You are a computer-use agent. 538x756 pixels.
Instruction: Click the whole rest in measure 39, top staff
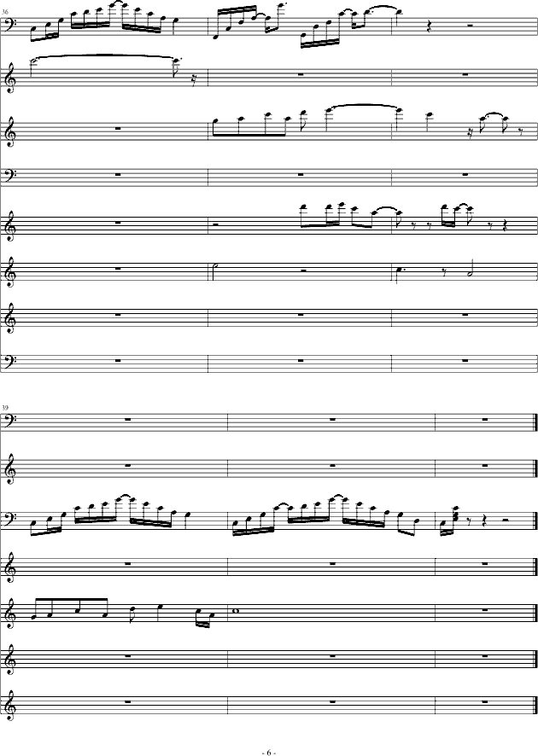click(126, 419)
